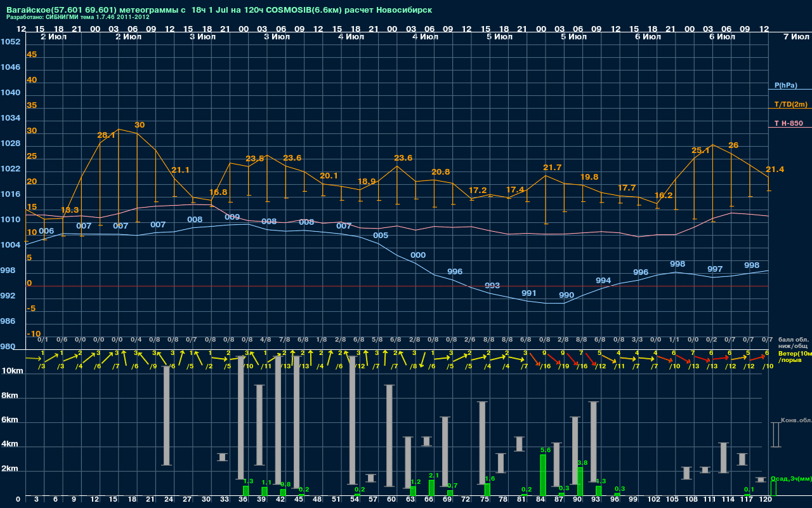Click the gray cloud bar above hour 60
The width and height of the screenshot is (812, 508).
pos(390,436)
